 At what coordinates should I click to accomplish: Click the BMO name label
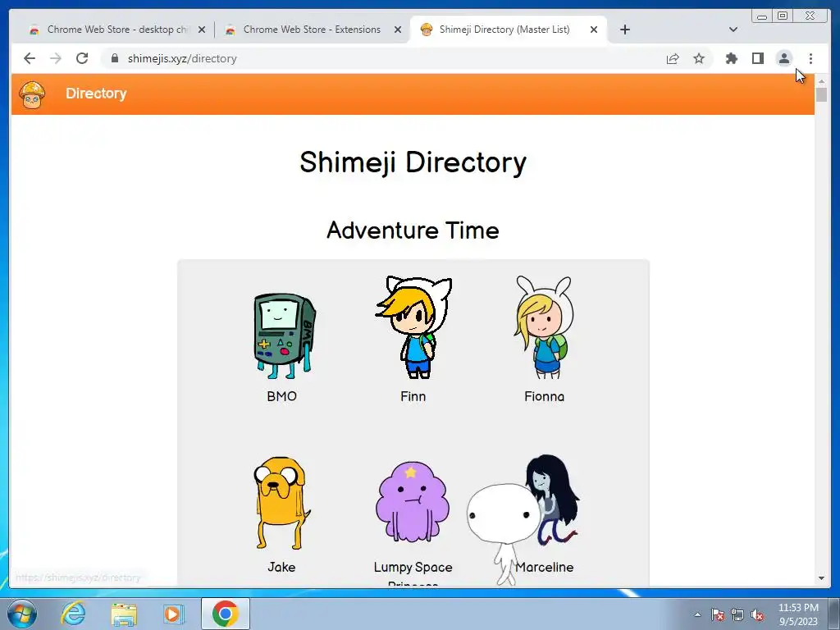282,396
